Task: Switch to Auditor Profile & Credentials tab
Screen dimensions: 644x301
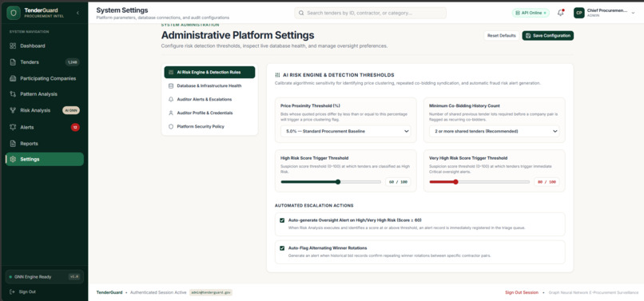Action: click(x=209, y=113)
